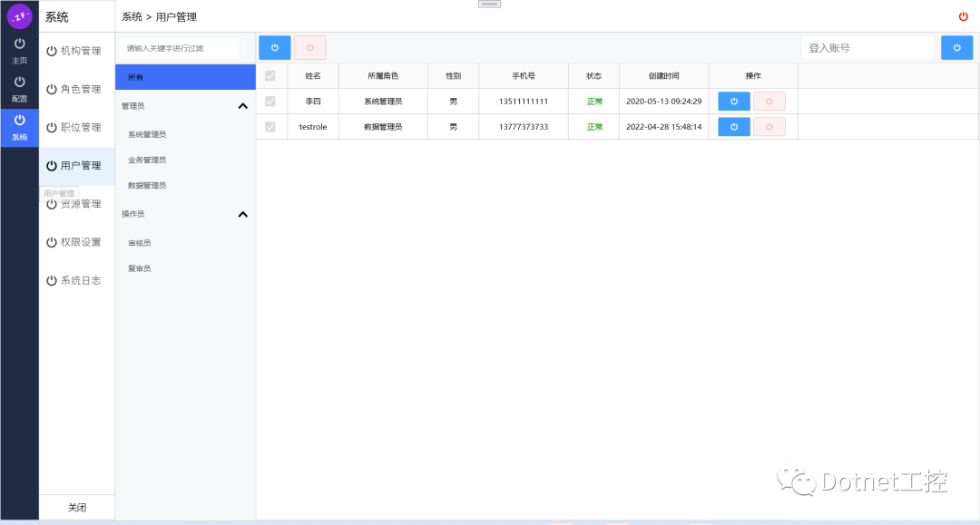
Task: Click the 姓名 column header
Action: pyautogui.click(x=313, y=75)
